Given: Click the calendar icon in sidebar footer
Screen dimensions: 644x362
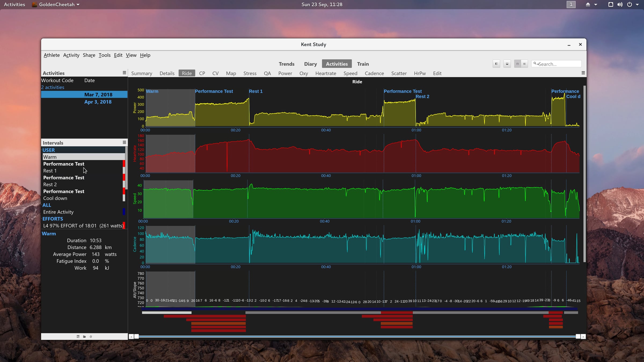Looking at the screenshot, I should pyautogui.click(x=78, y=337).
